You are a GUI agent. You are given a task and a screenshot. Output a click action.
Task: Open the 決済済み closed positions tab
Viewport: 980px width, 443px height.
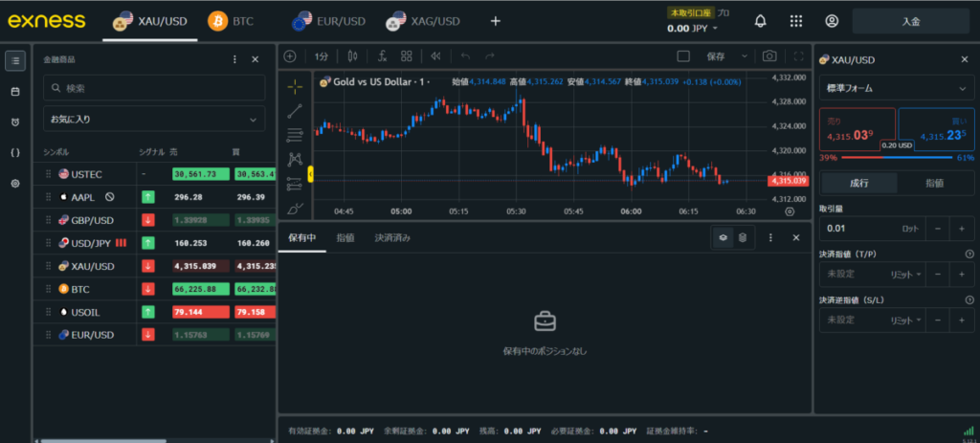coord(392,237)
